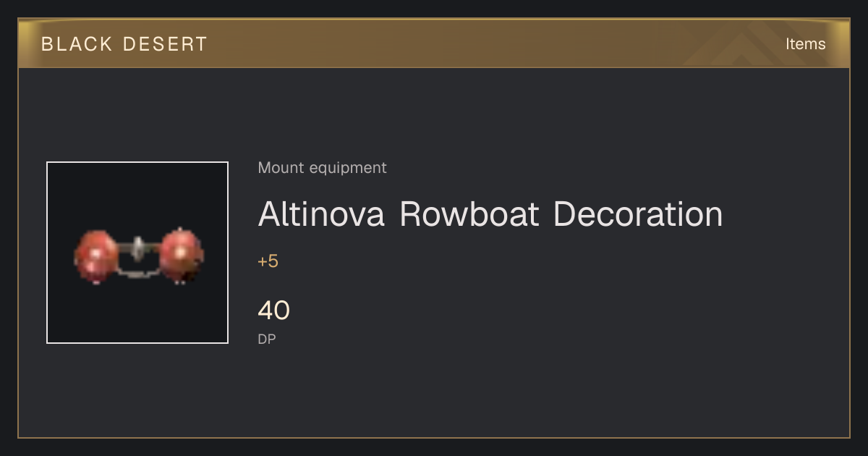Click the word equipment in category label
868x456 pixels.
[348, 168]
